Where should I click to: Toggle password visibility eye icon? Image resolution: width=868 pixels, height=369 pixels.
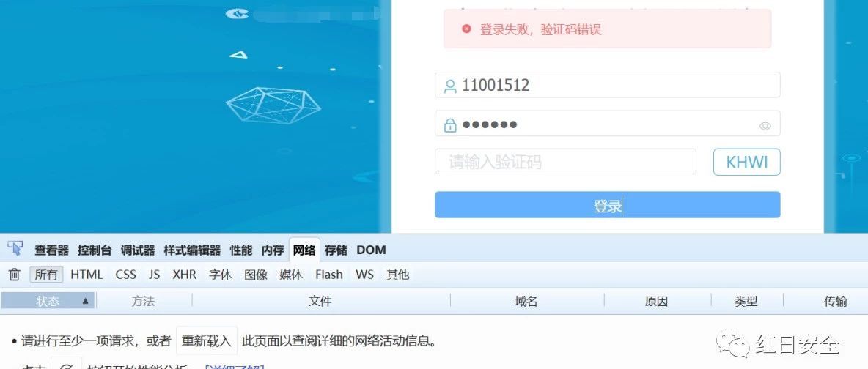point(765,126)
